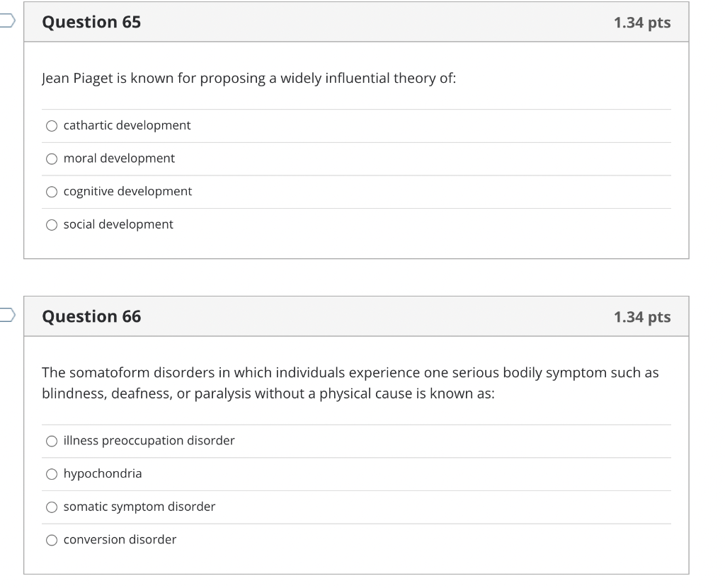This screenshot has height=588, width=725.
Task: Click the Question 66 header title
Action: (x=91, y=317)
